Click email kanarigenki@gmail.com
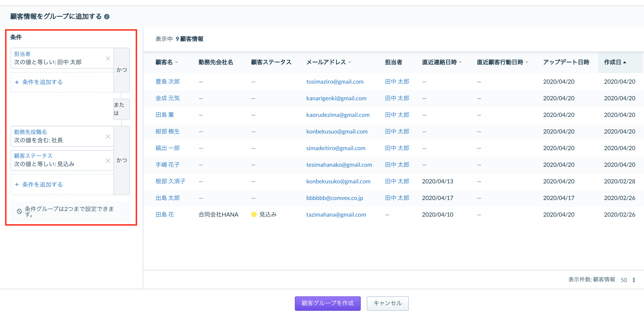Viewport: 644px width, 318px height. [x=336, y=98]
